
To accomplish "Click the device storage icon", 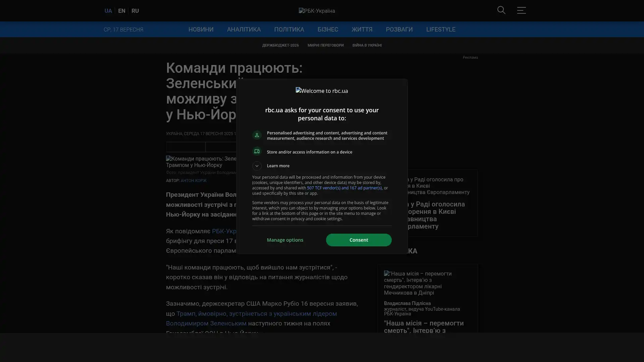I will 257,152.
